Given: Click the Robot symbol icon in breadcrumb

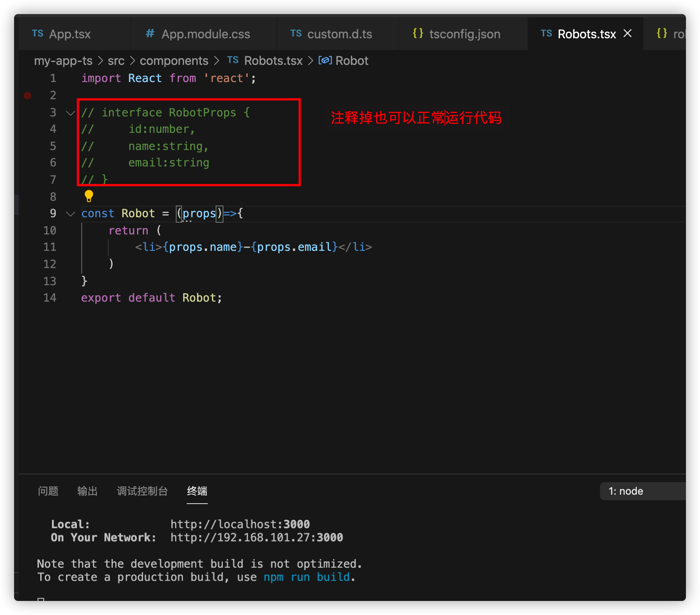Looking at the screenshot, I should pyautogui.click(x=325, y=61).
